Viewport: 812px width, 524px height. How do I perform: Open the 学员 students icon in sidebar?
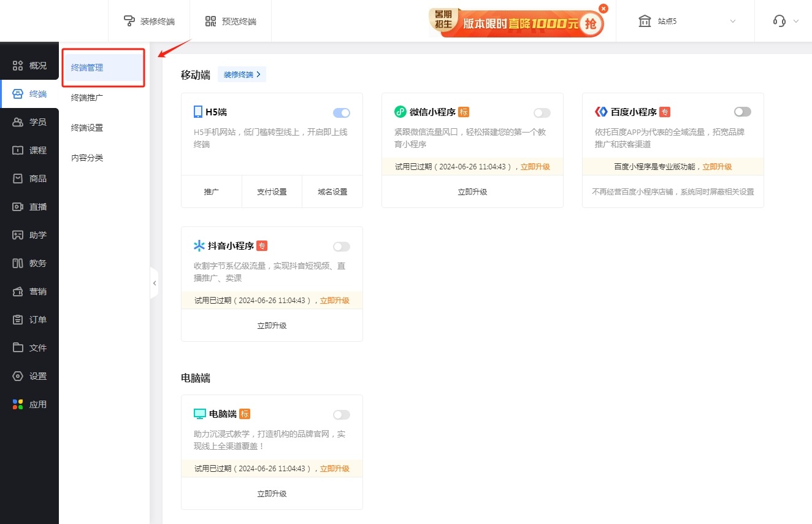point(18,122)
